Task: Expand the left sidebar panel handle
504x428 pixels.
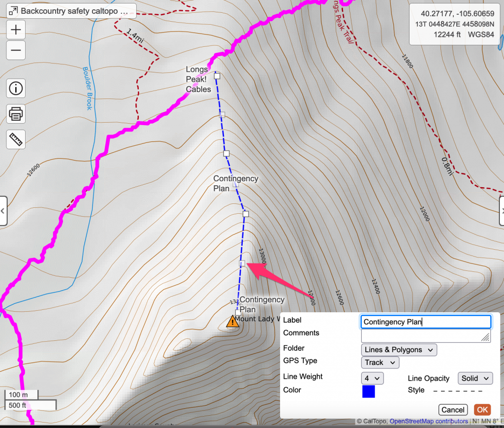Action: coord(3,211)
